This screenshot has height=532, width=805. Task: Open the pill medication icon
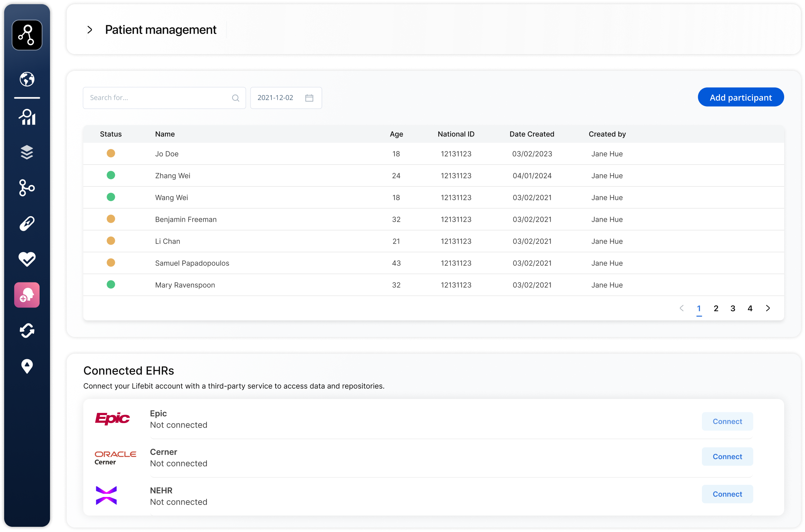pyautogui.click(x=27, y=223)
